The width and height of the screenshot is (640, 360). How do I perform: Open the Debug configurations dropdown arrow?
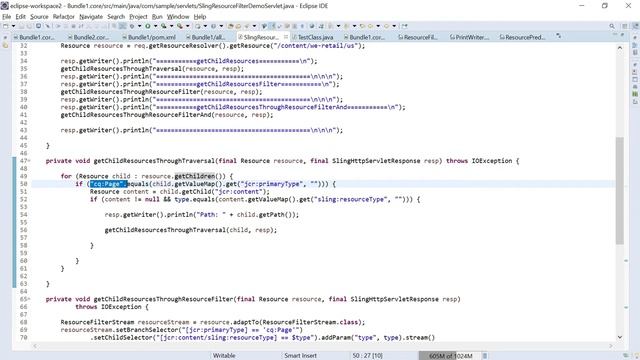tap(139, 26)
